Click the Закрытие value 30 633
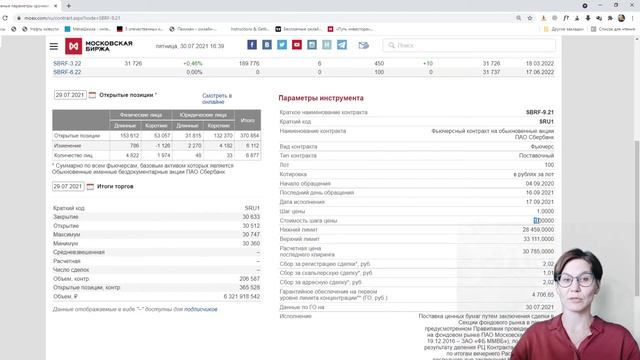Viewport: 640px width, 360px height. (x=251, y=217)
